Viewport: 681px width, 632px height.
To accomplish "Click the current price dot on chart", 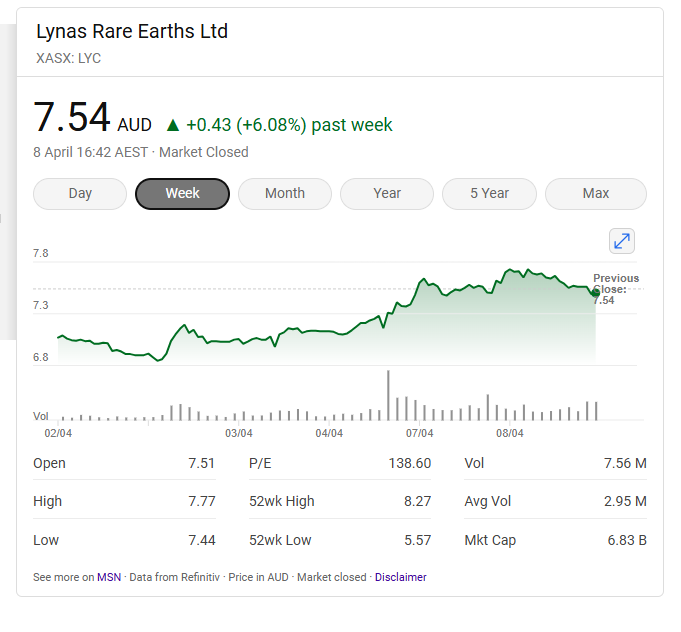I will tap(595, 294).
